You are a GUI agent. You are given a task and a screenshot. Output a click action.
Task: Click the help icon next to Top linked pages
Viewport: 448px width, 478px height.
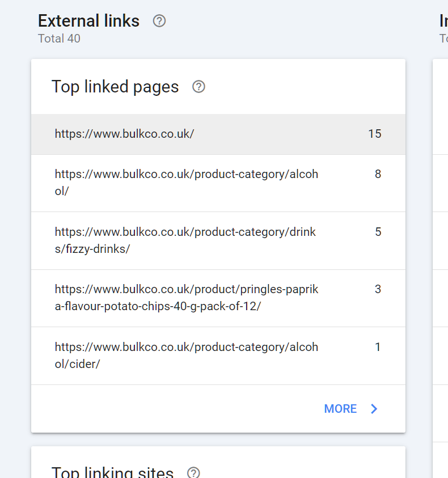(x=198, y=87)
